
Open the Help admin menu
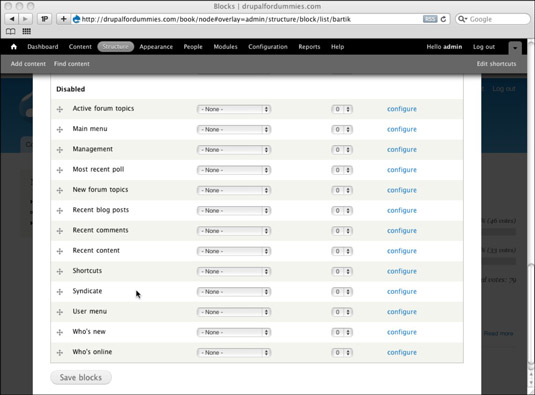[337, 47]
